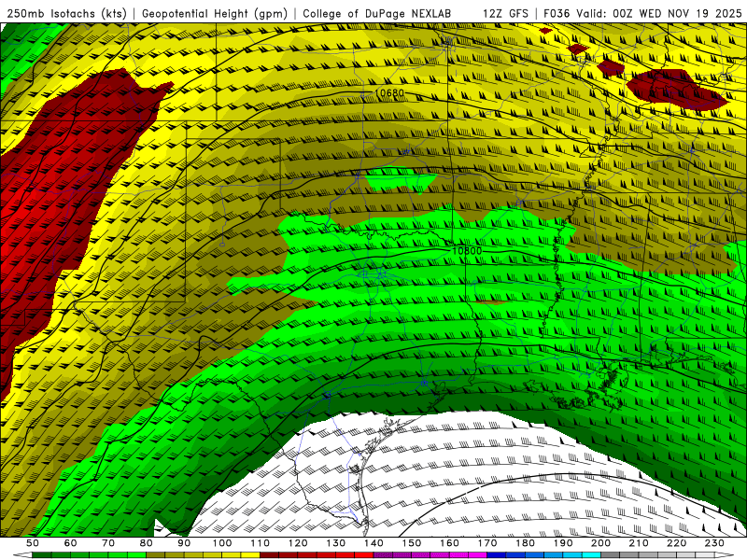Click the left arrow end of the color bar

tap(22, 554)
